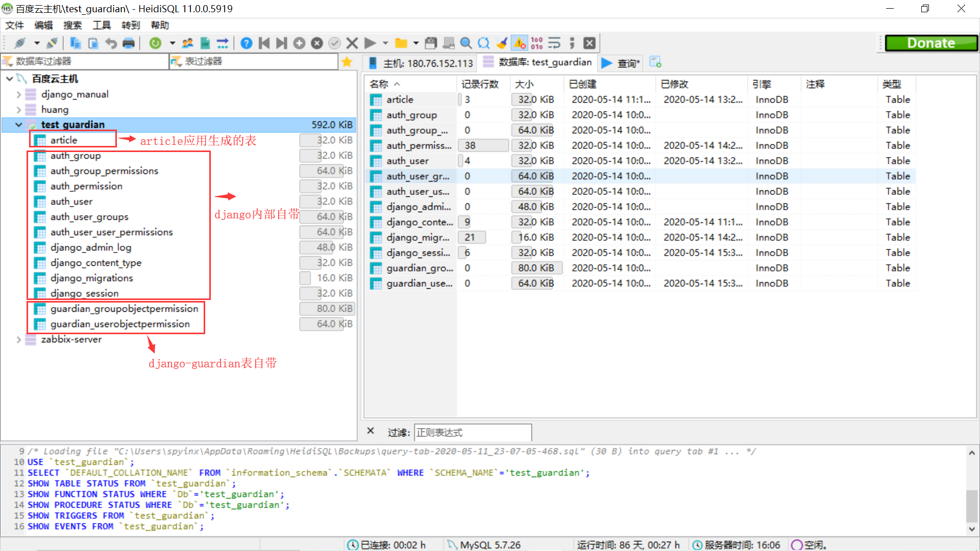This screenshot has height=551, width=980.
Task: Click the 正则表达式 filter input
Action: (x=473, y=432)
